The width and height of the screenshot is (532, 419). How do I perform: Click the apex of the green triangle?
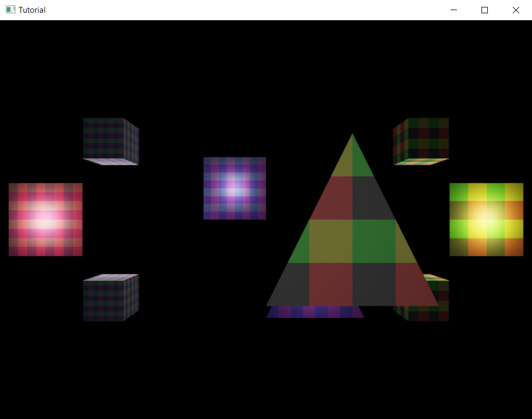[352, 138]
